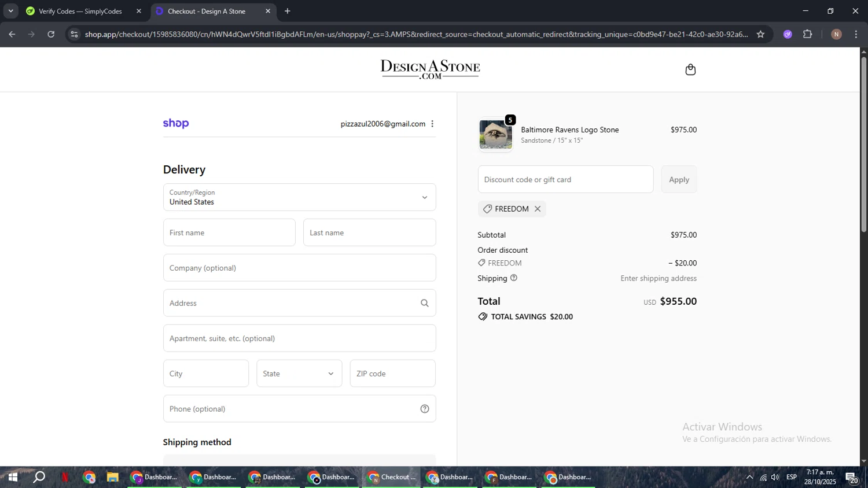This screenshot has width=868, height=488.
Task: Click the Apply discount button
Action: coord(679,179)
